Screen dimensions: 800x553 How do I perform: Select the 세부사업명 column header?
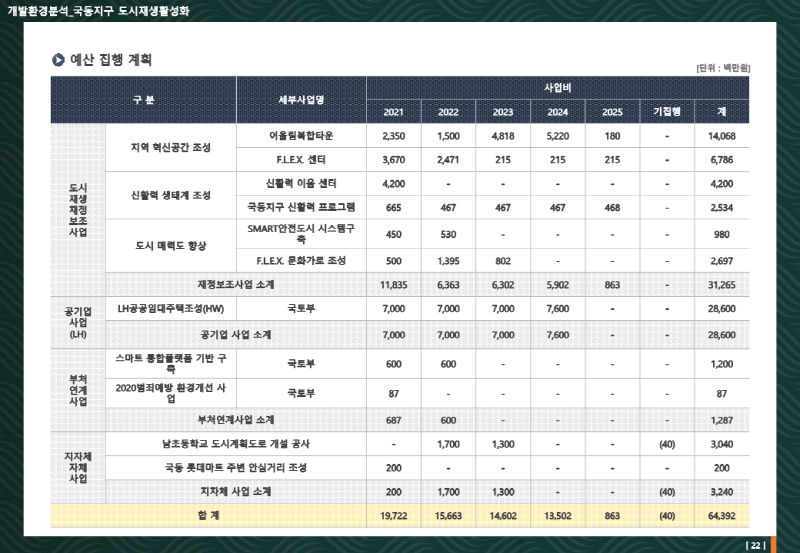click(301, 99)
